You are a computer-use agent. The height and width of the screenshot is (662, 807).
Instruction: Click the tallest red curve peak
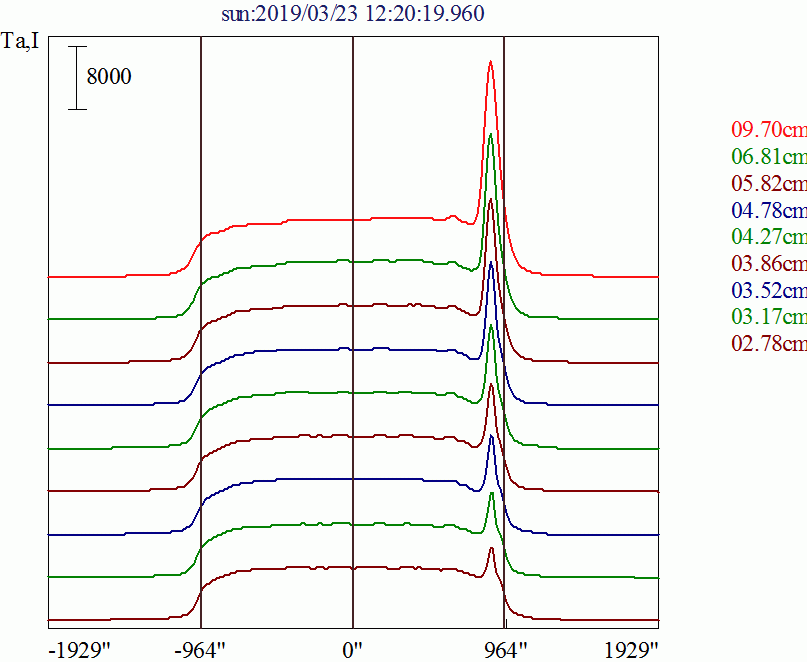point(490,63)
